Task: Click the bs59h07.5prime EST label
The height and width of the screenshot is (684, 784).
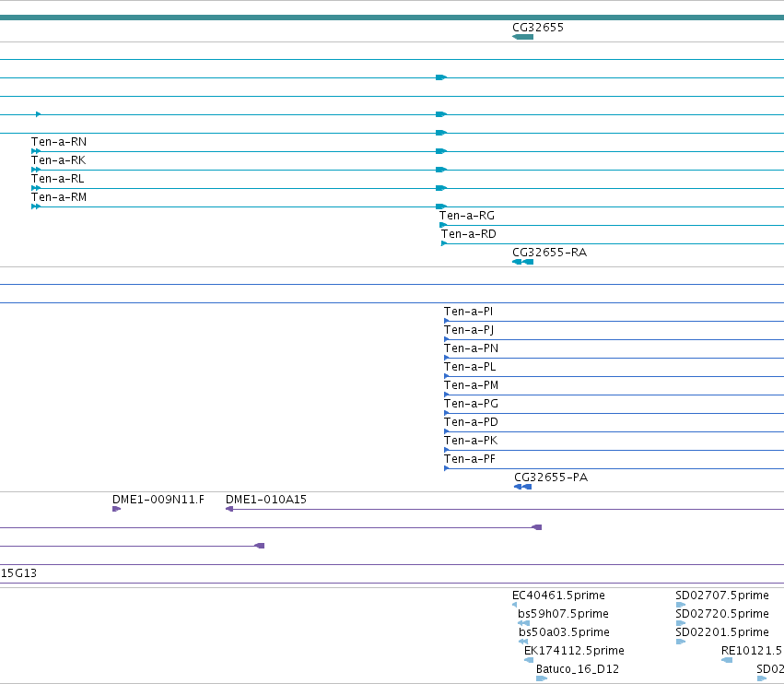Action: [x=563, y=615]
